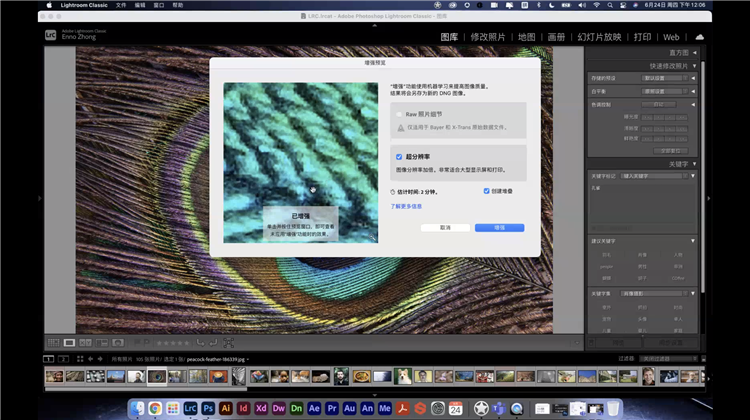Switch to 修改照片 module
750x420 pixels.
(x=488, y=37)
